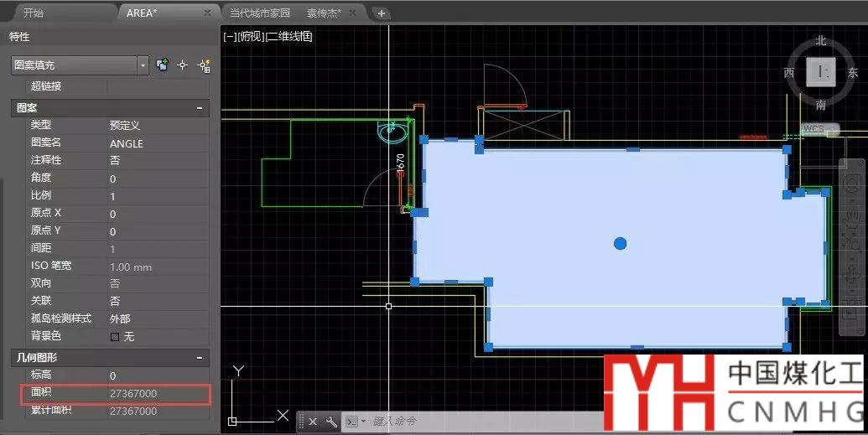
Task: Click the ViewCube top face
Action: click(822, 72)
